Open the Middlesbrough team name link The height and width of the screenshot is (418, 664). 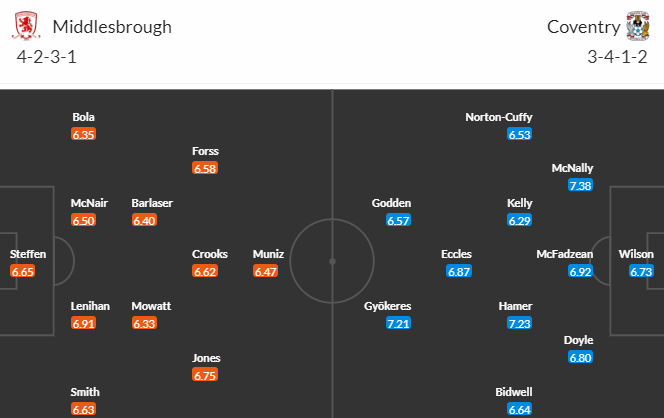coord(112,27)
